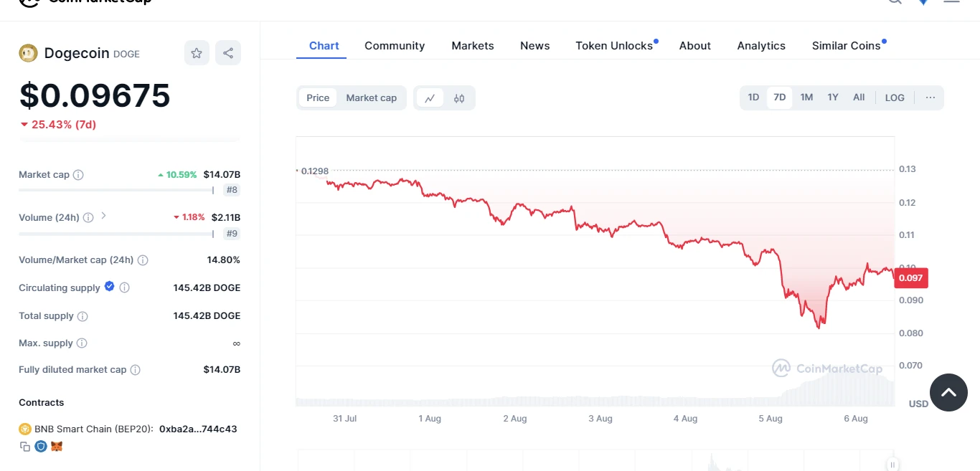Set chart range to 1M

[x=806, y=97]
